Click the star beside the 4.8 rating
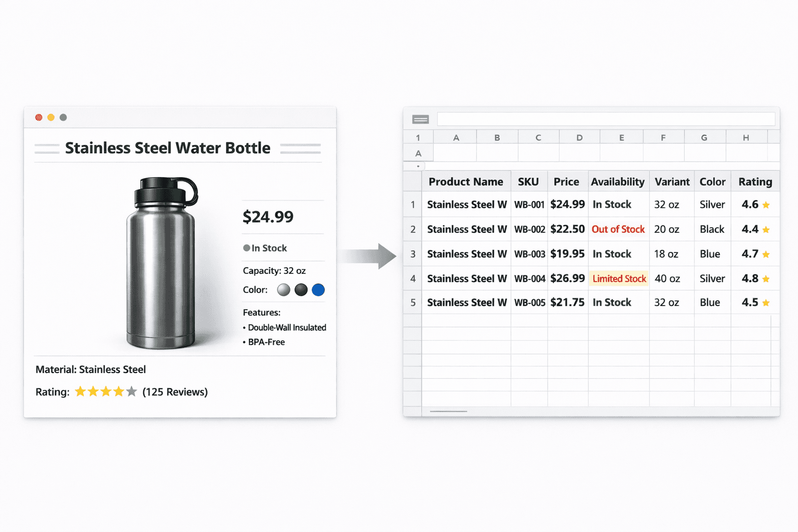 [x=766, y=279]
